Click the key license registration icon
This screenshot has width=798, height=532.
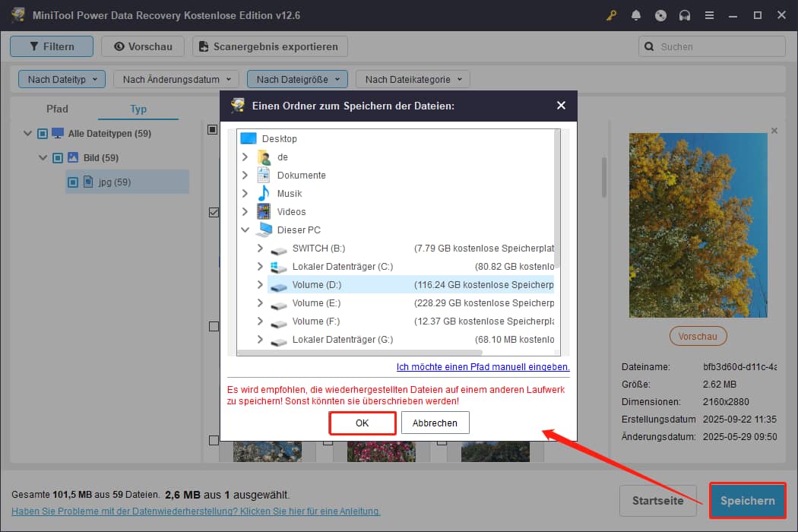(611, 15)
